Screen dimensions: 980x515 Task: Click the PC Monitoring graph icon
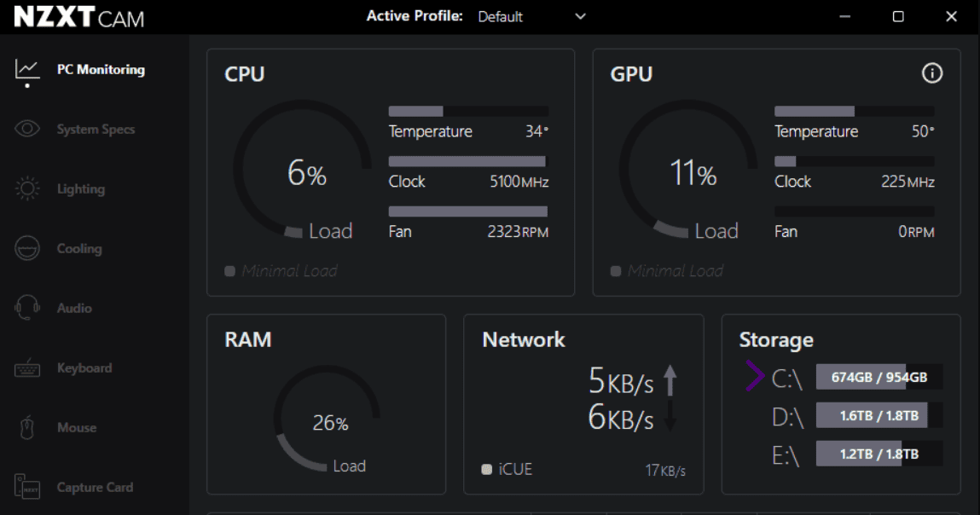tap(27, 70)
